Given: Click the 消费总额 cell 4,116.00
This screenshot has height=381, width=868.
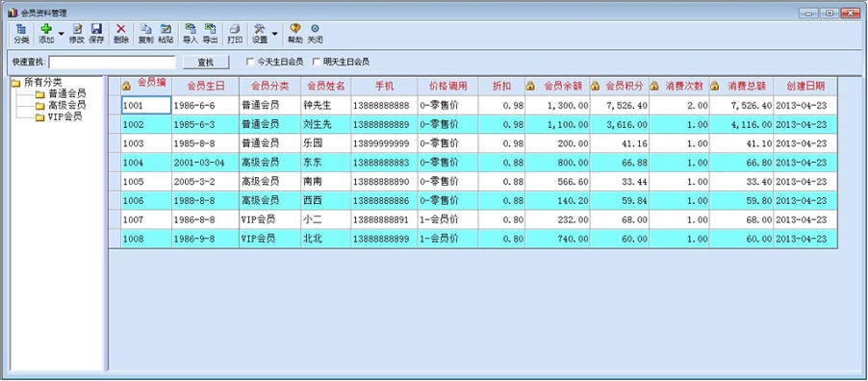Looking at the screenshot, I should 741,125.
